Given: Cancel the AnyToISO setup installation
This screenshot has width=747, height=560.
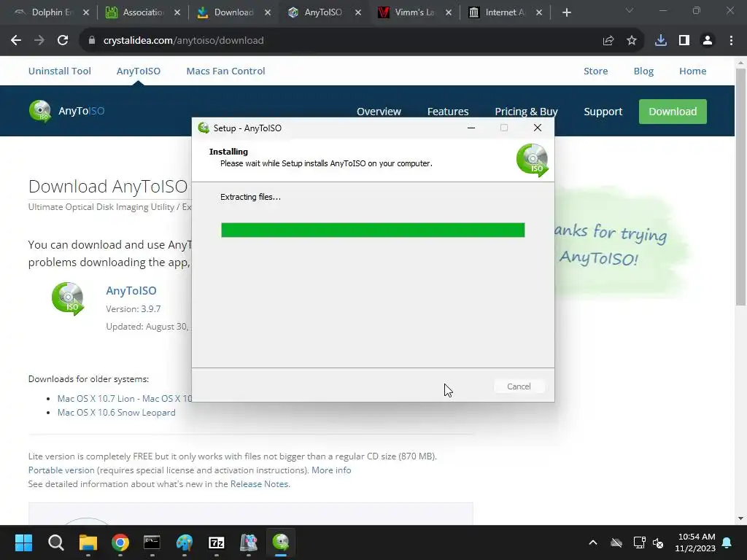Looking at the screenshot, I should click(x=519, y=386).
